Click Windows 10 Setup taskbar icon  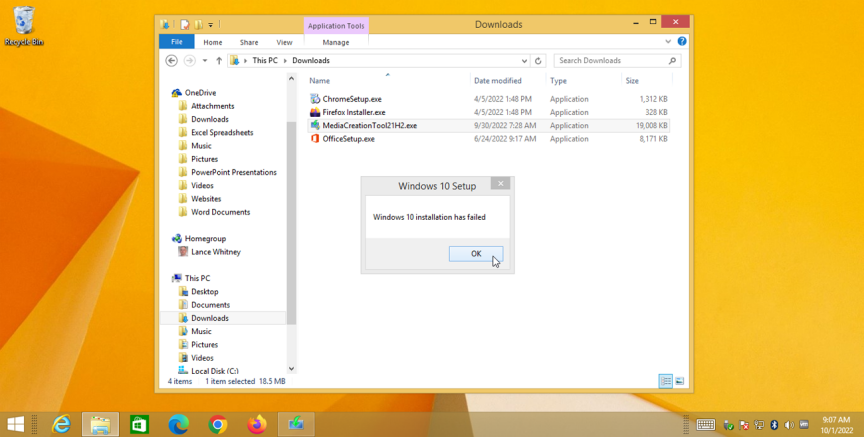tap(296, 424)
